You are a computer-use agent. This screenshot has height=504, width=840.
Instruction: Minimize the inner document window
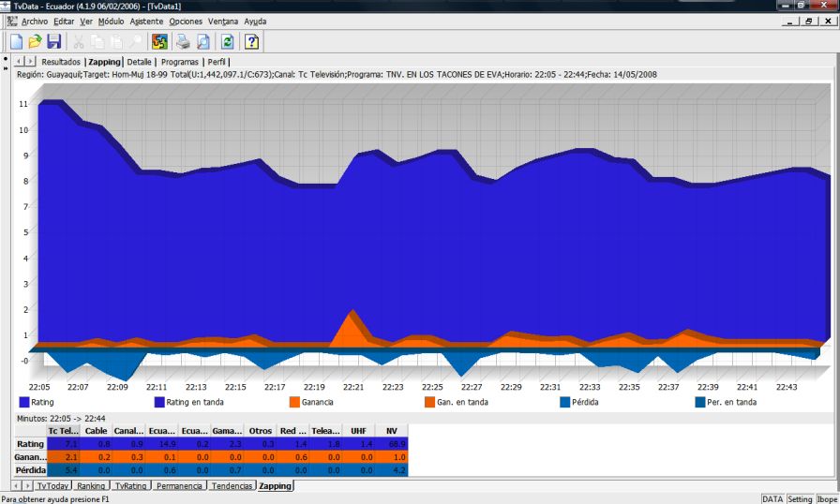[790, 22]
